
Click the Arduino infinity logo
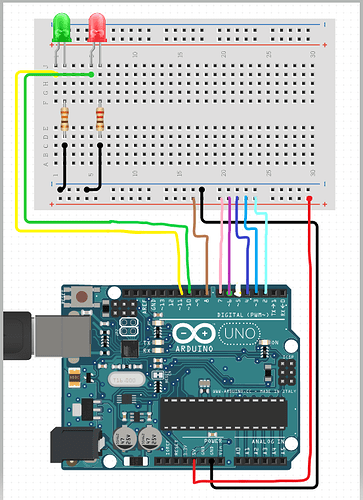(194, 333)
